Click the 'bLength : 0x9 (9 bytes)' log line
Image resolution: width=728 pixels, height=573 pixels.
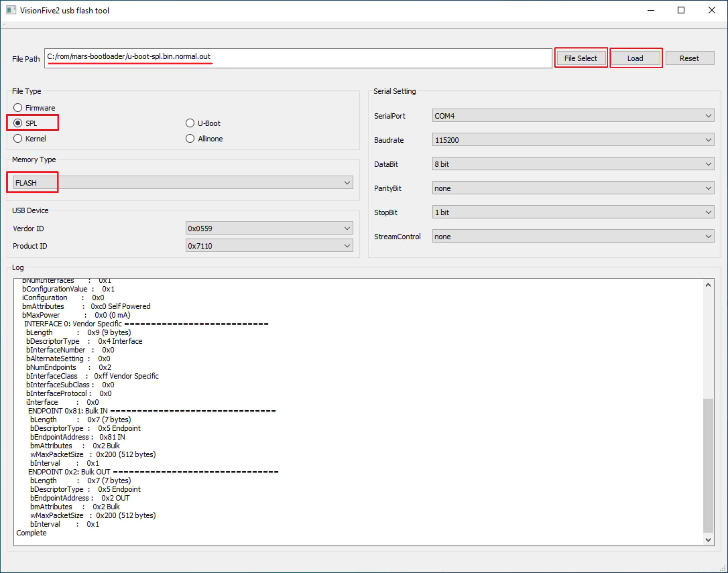pyautogui.click(x=79, y=332)
